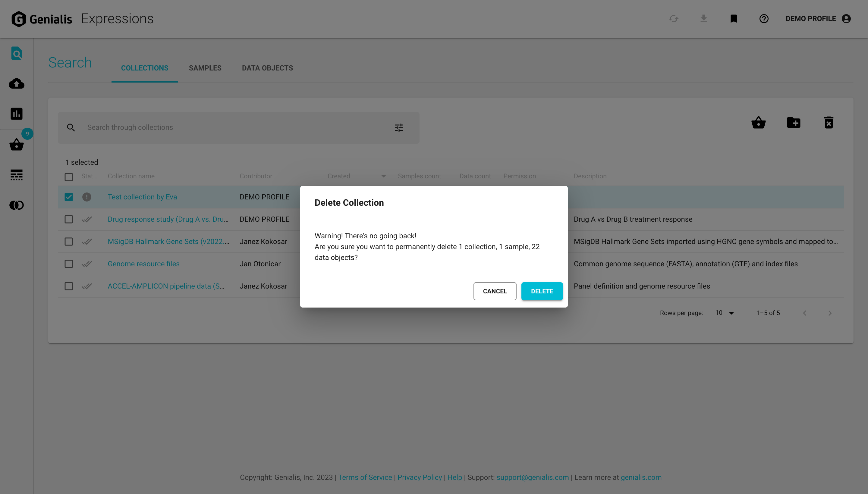
Task: Toggle the select-all collections checkbox
Action: [x=69, y=177]
